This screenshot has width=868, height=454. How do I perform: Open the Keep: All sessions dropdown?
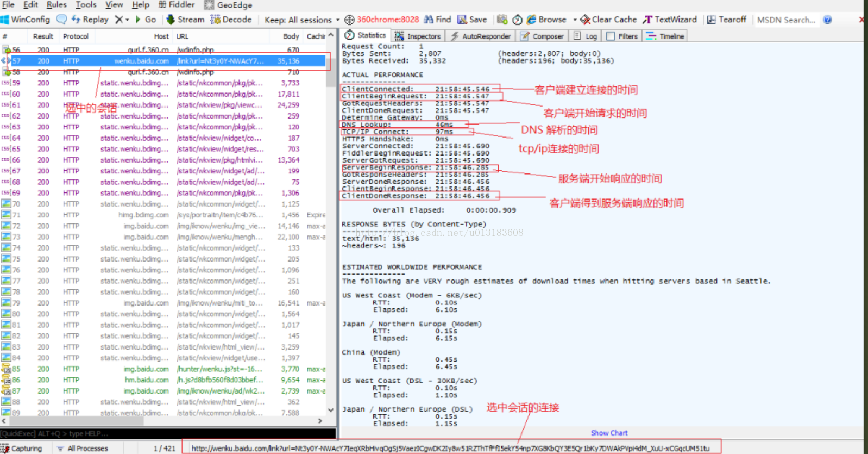pyautogui.click(x=302, y=20)
